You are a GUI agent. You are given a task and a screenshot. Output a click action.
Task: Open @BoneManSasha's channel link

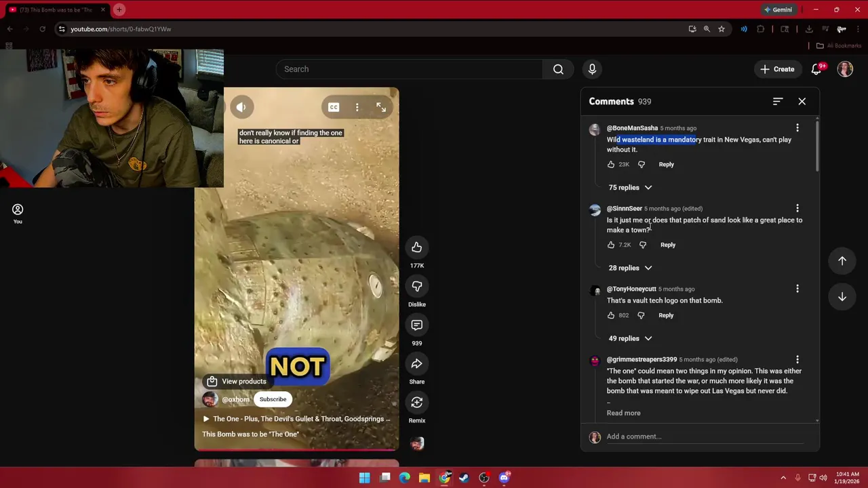(x=632, y=128)
